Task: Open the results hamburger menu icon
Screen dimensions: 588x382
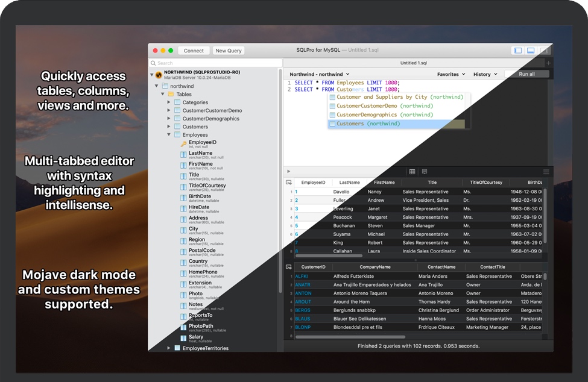Action: coord(546,172)
